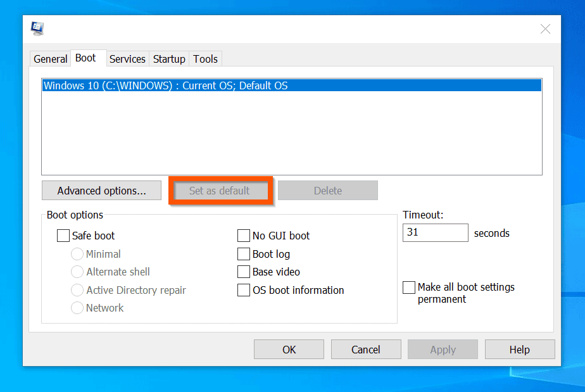Go to the Startup tab
This screenshot has height=392, width=585.
click(x=169, y=59)
